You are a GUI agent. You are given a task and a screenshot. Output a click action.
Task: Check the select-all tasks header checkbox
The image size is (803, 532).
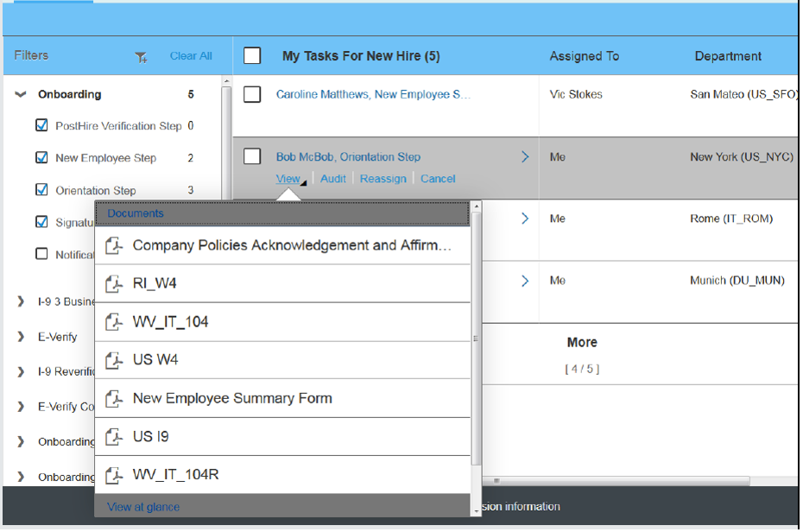(x=251, y=54)
